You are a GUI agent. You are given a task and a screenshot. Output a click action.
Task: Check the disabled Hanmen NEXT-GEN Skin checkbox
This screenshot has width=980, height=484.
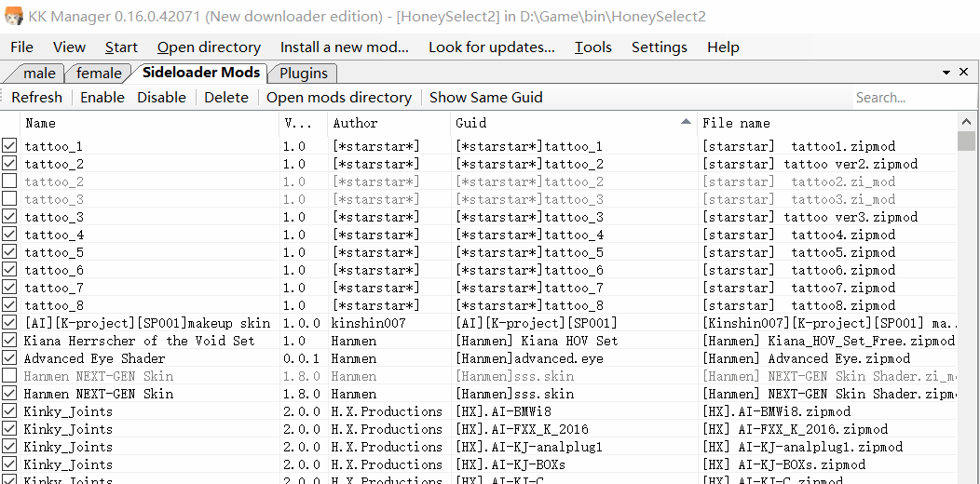pyautogui.click(x=9, y=376)
